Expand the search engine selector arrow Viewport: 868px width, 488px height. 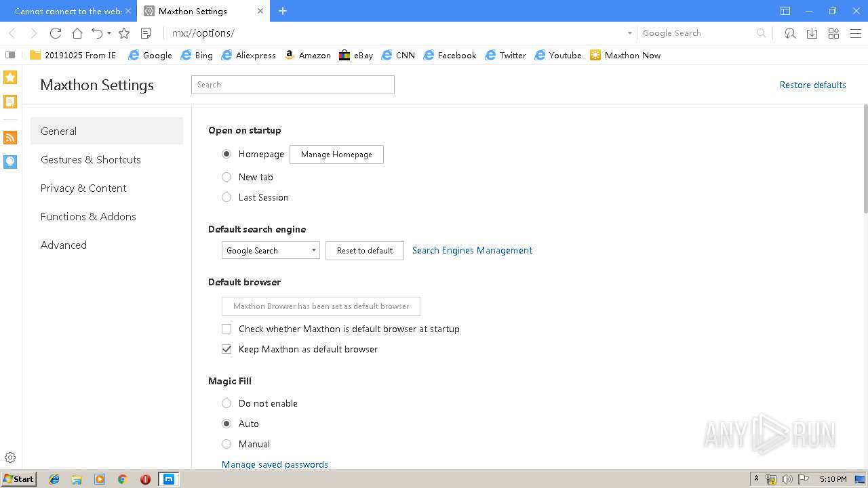[x=630, y=33]
